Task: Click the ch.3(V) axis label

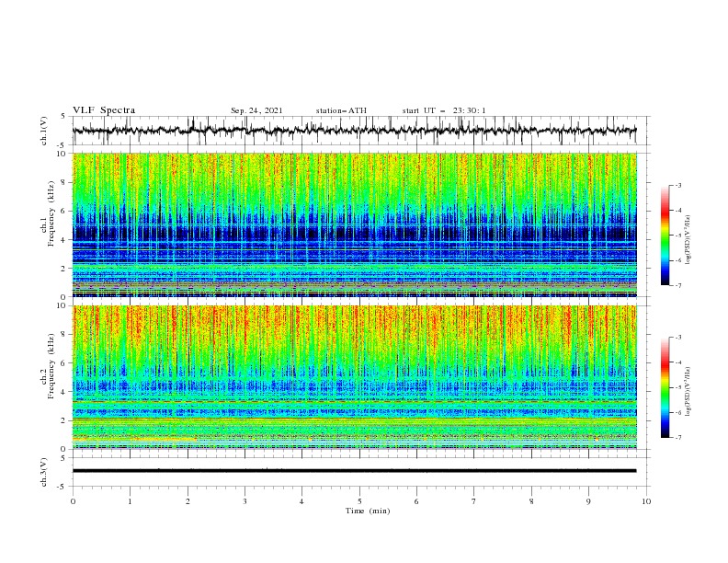Action: pyautogui.click(x=44, y=472)
